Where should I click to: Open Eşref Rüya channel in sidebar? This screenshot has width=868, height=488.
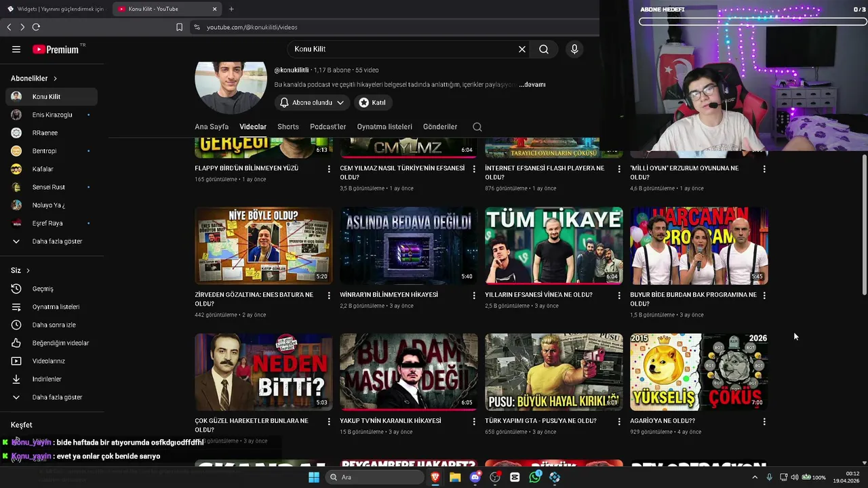(x=52, y=223)
